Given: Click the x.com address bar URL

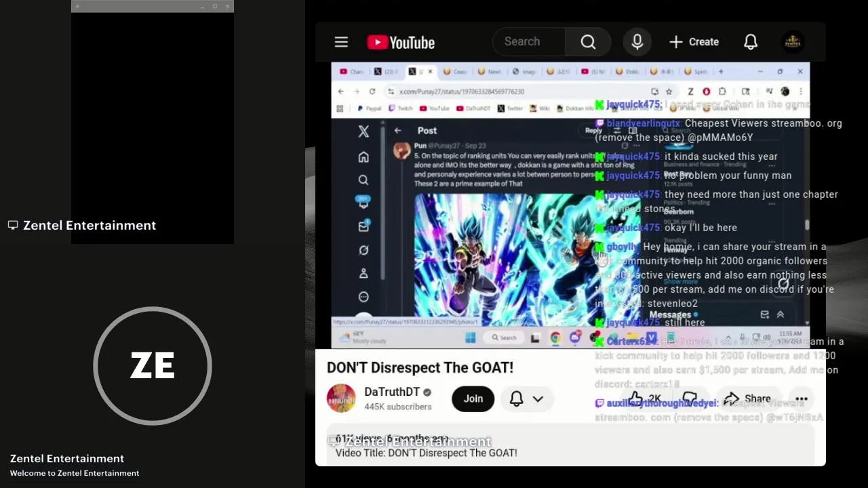Looking at the screenshot, I should coord(462,91).
